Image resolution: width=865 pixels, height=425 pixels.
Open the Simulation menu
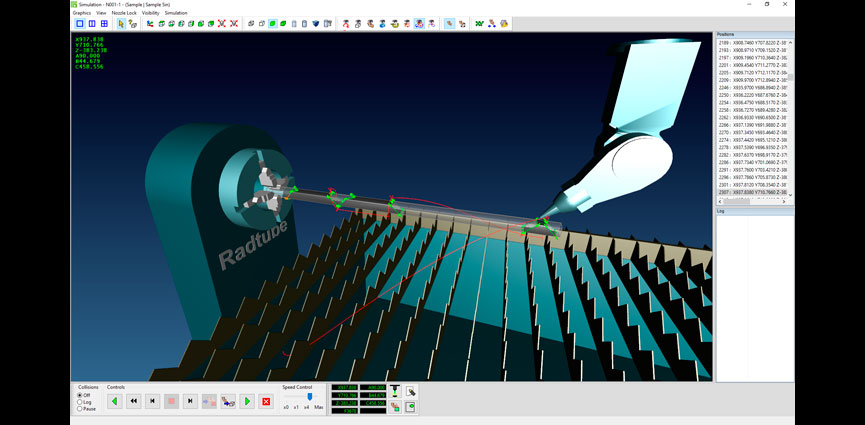coord(176,13)
